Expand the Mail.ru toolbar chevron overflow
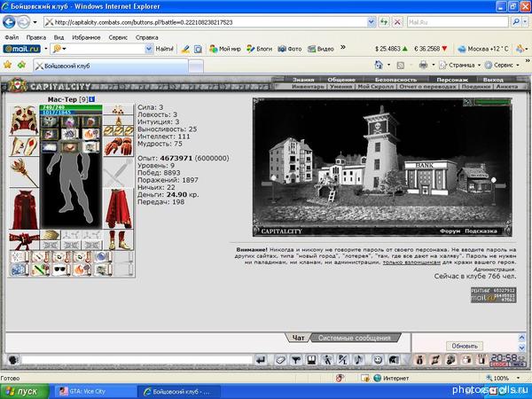 tap(342, 48)
